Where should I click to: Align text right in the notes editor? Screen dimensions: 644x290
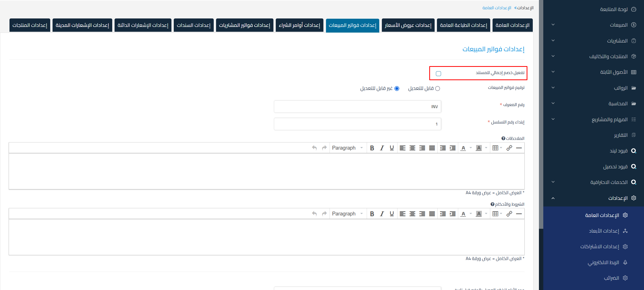[x=422, y=148]
